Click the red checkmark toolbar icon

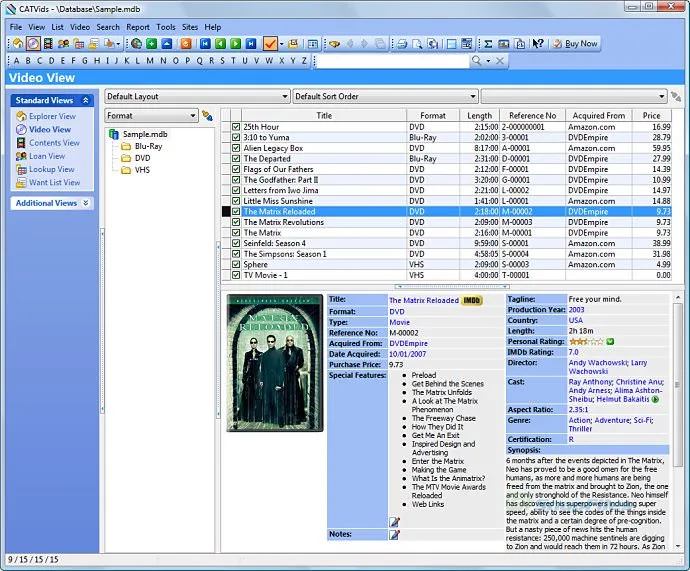click(270, 44)
